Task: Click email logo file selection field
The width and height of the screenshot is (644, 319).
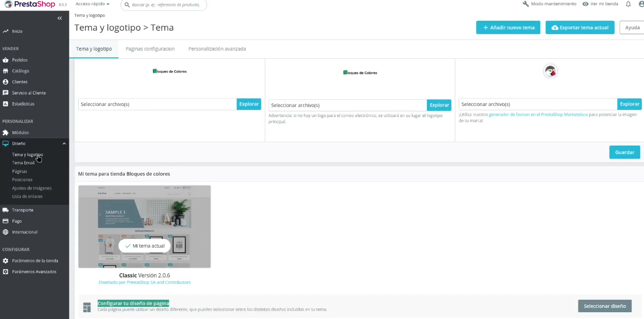Action: click(348, 105)
